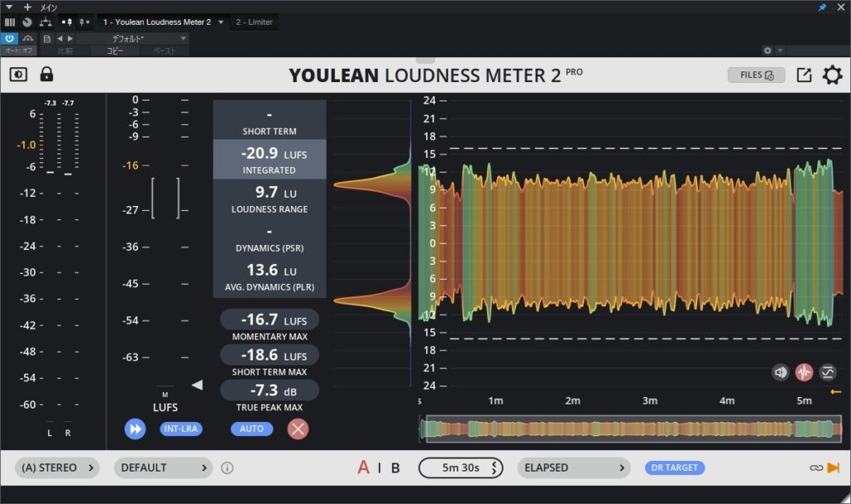Click the arc-shaped automation icon beside power
This screenshot has width=851, height=504.
(x=28, y=38)
